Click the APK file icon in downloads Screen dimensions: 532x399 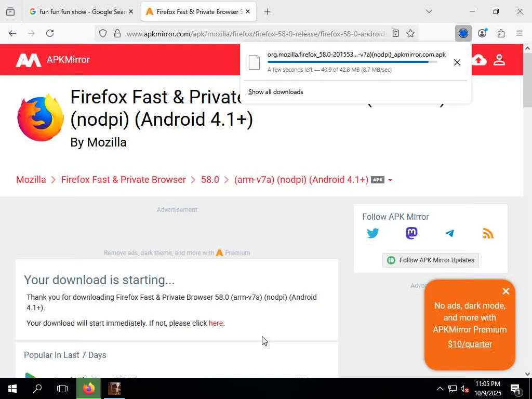(254, 62)
